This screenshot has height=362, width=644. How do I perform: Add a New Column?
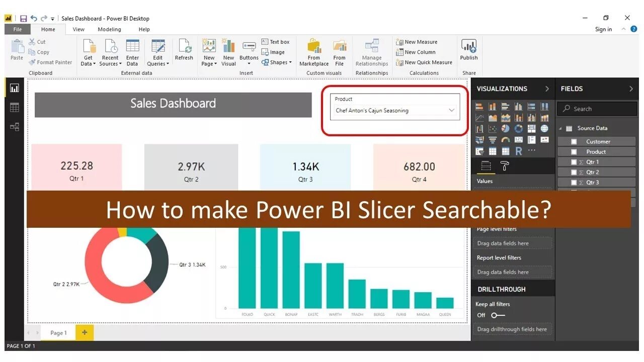(416, 52)
